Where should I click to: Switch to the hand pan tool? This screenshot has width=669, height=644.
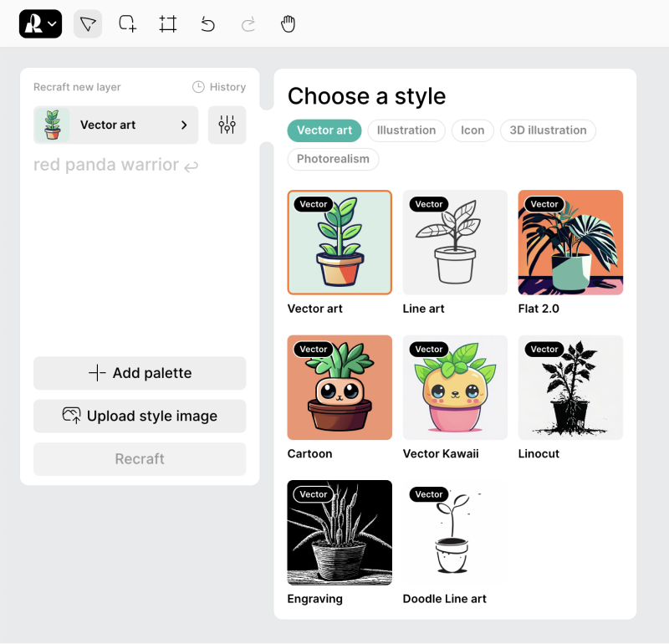(288, 24)
